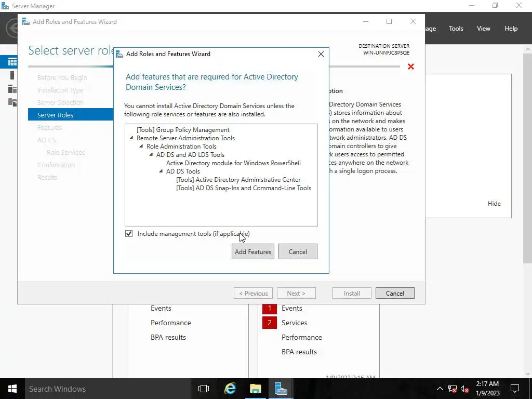This screenshot has width=532, height=399.
Task: Select [Tools] Active Directory Administrative Center row
Action: [238, 179]
